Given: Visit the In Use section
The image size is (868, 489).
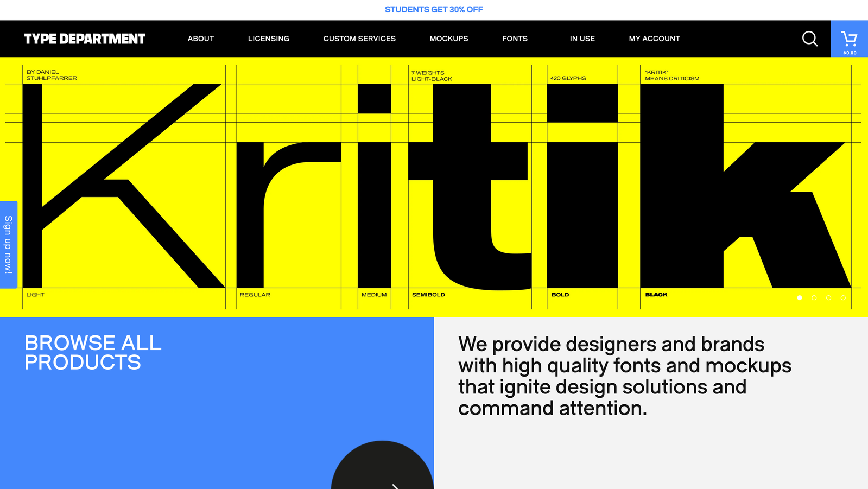Looking at the screenshot, I should [x=582, y=39].
